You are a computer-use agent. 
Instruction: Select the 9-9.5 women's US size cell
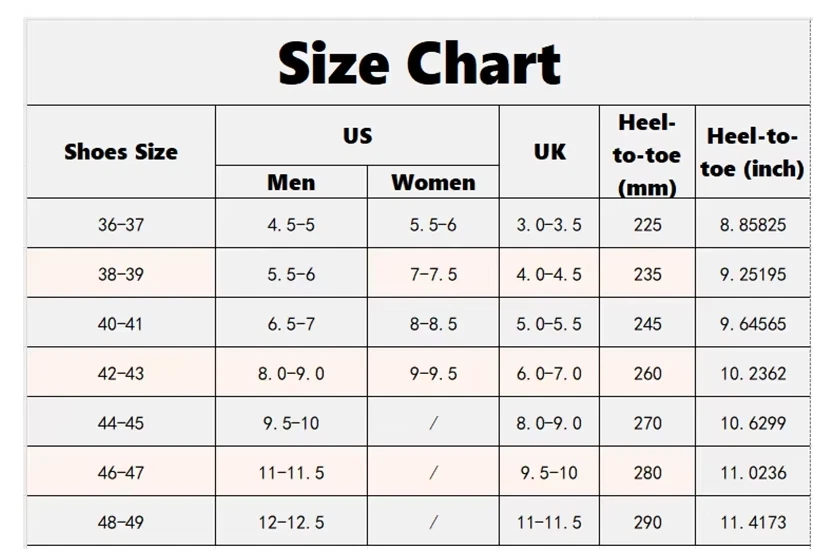tap(433, 374)
